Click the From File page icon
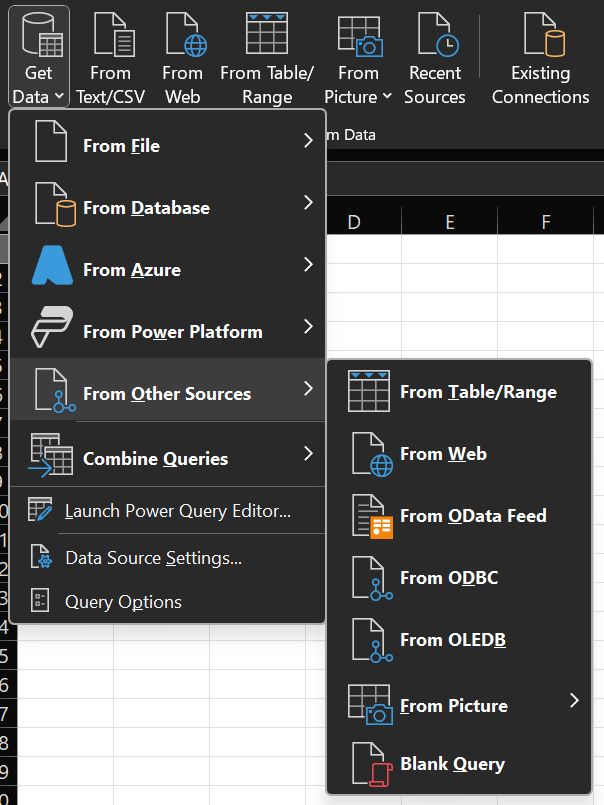The width and height of the screenshot is (604, 805). (x=51, y=141)
